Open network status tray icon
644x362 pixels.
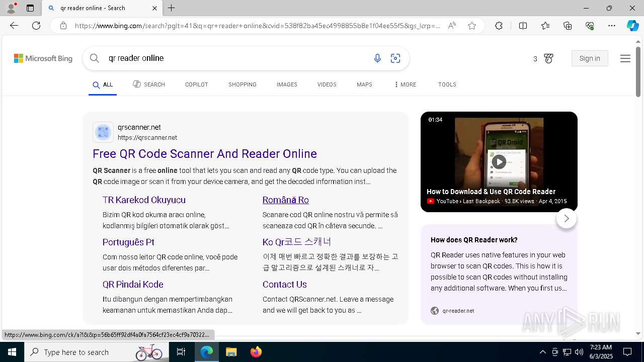tap(567, 352)
